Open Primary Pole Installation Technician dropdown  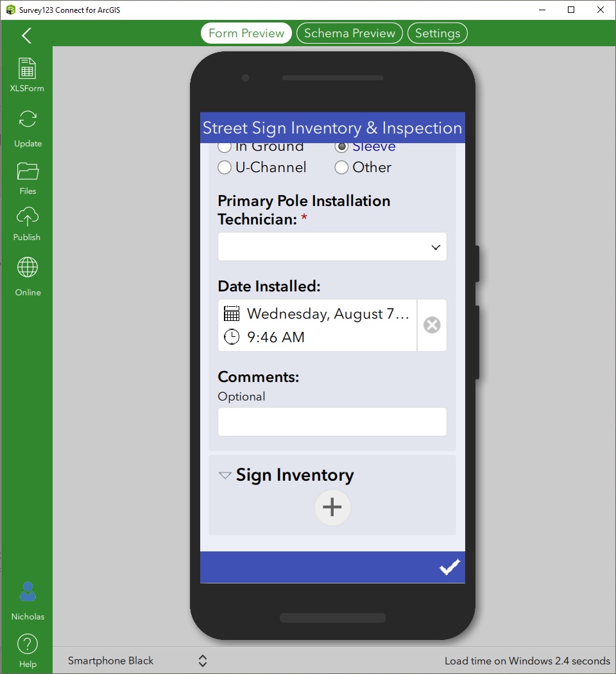332,246
